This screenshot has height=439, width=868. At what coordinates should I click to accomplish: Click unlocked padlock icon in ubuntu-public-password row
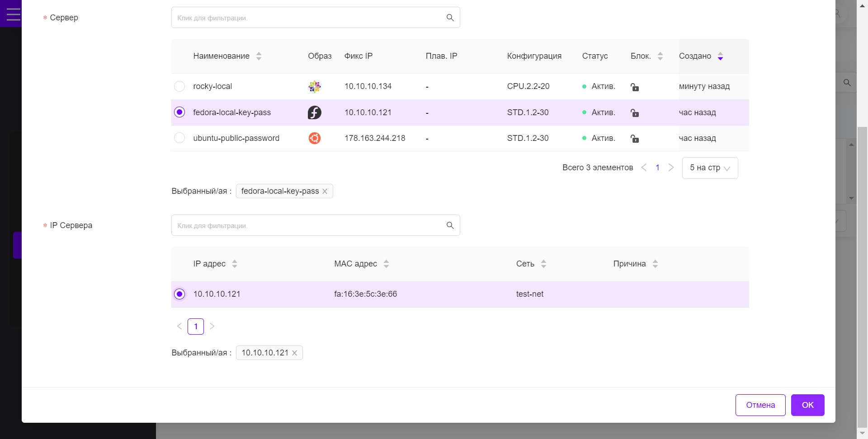pos(635,139)
